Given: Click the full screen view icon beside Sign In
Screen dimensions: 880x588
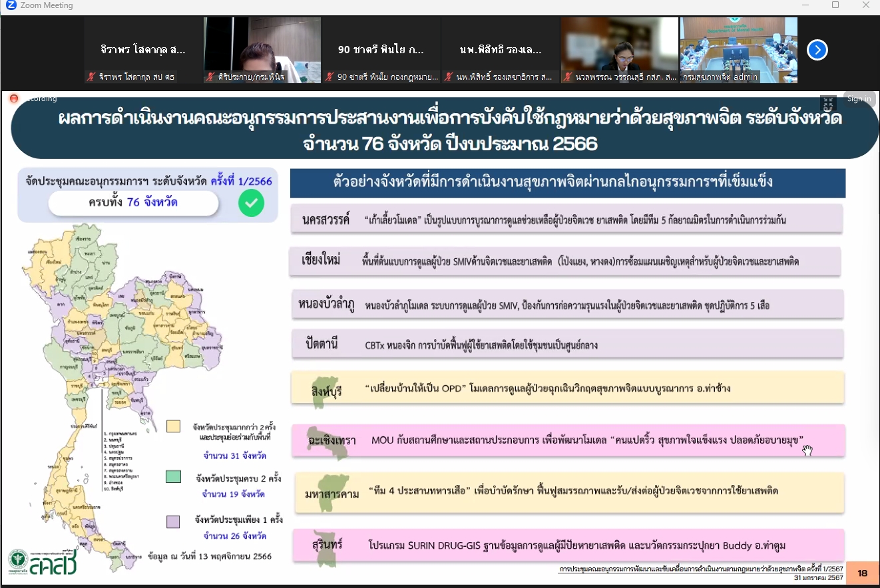Looking at the screenshot, I should click(828, 103).
